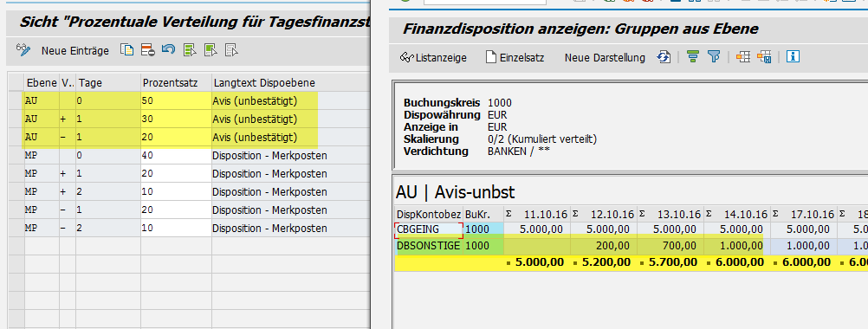Click the sum symbol before 17.10.16
The height and width of the screenshot is (329, 868).
tap(776, 214)
